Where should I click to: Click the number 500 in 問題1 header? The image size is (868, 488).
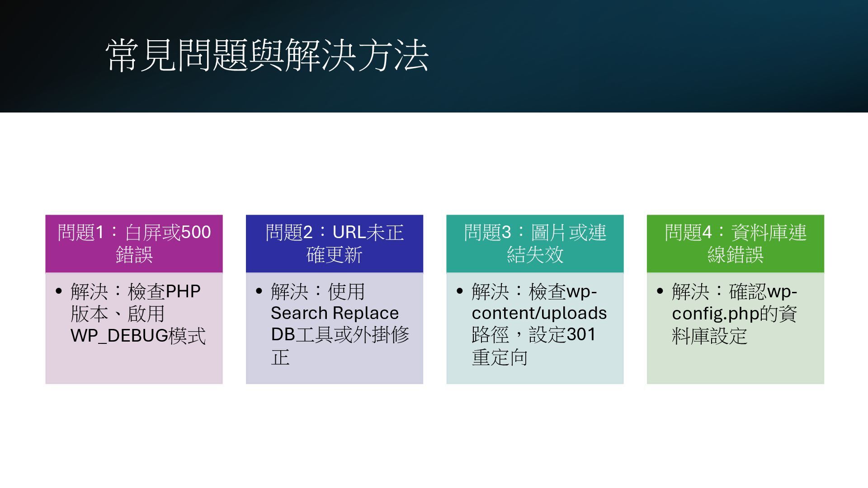[x=196, y=232]
